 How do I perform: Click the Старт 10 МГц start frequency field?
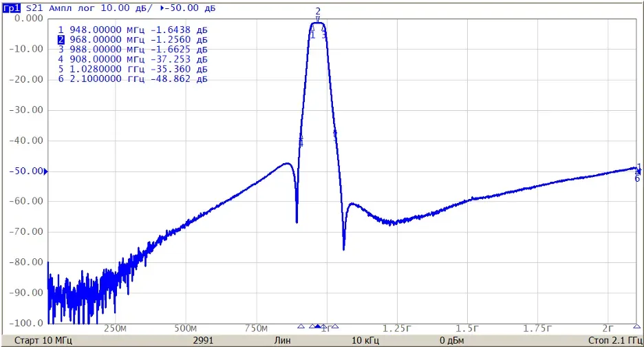coord(43,340)
